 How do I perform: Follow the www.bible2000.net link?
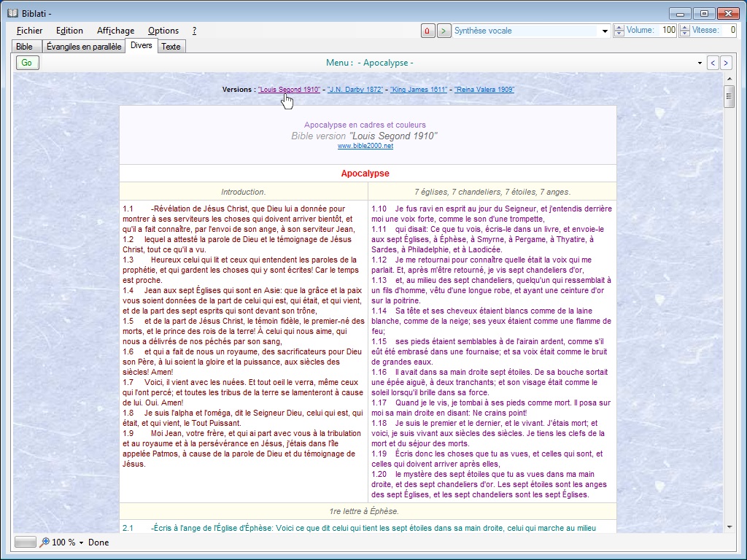(x=365, y=146)
